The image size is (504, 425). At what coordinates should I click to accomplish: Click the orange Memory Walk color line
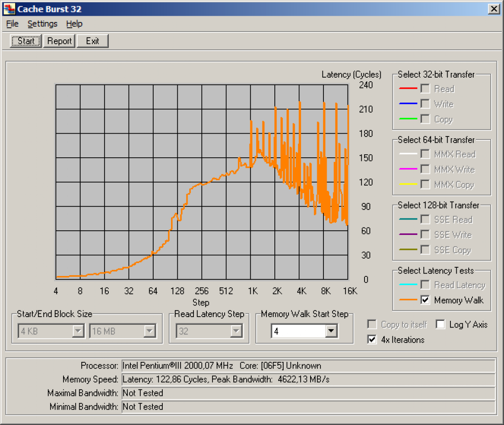(x=408, y=300)
